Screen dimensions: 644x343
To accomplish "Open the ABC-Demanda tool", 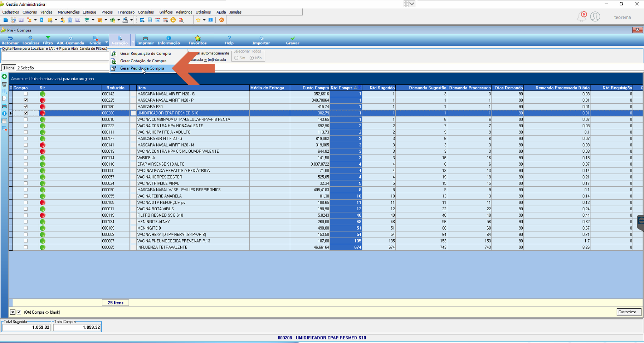I will click(x=70, y=40).
